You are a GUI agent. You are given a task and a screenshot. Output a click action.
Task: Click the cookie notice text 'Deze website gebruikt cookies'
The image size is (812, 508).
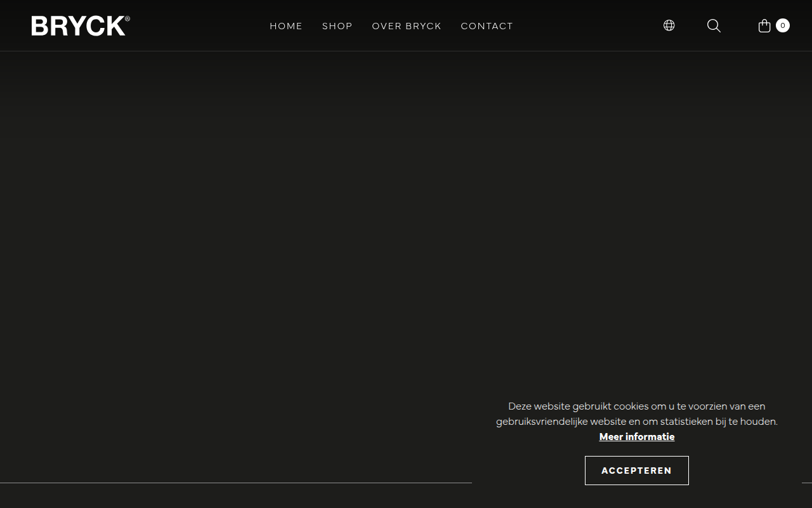579,406
